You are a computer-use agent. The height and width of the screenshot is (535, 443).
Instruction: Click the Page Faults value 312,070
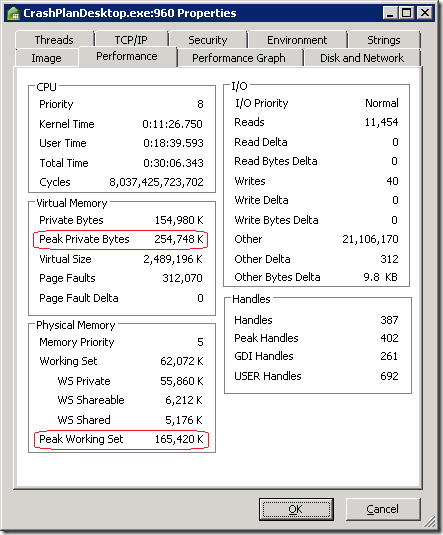point(182,278)
